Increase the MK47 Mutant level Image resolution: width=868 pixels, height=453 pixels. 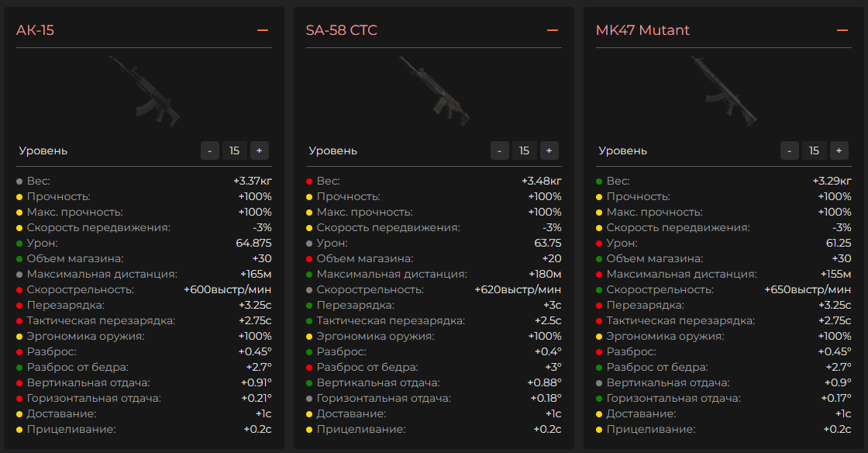839,150
